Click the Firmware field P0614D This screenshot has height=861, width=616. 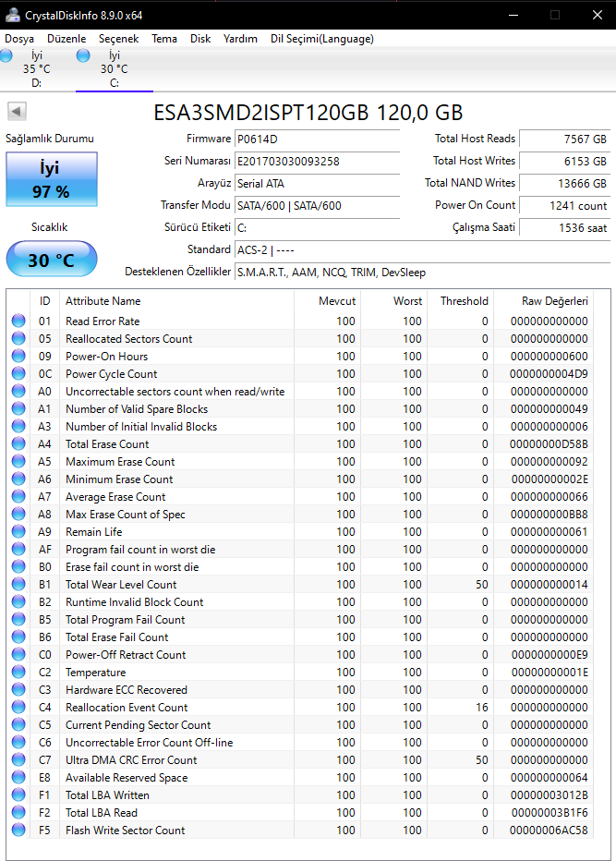click(317, 139)
